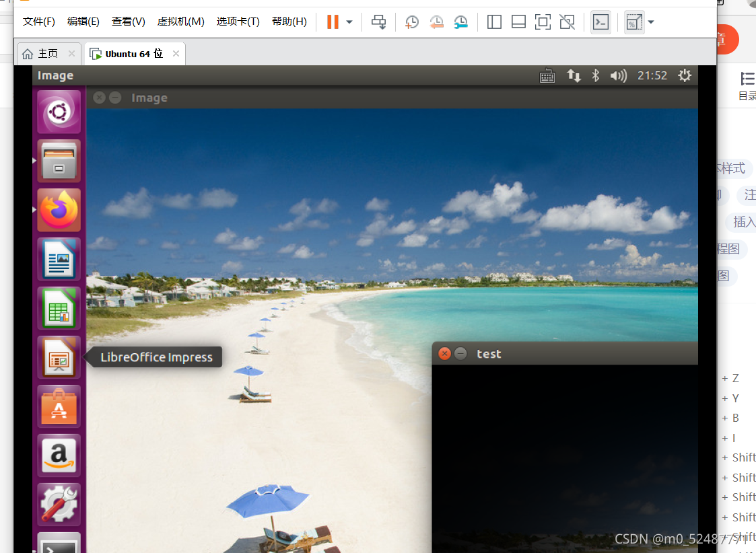Image resolution: width=756 pixels, height=553 pixels.
Task: Take a VM snapshot with the clock-plus icon
Action: (x=412, y=22)
